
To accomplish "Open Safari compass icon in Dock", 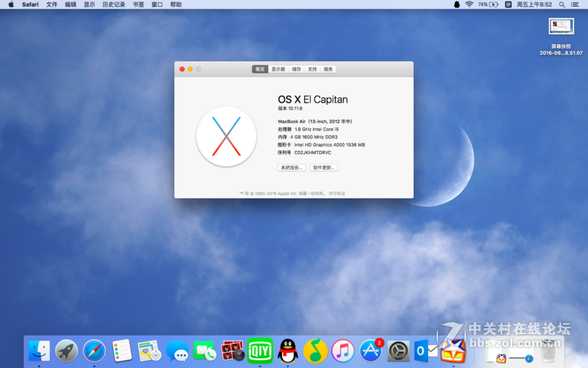I will coord(94,351).
